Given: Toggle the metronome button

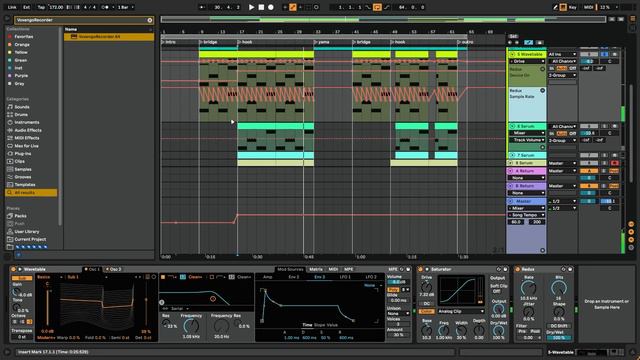Looking at the screenshot, I should coord(105,7).
